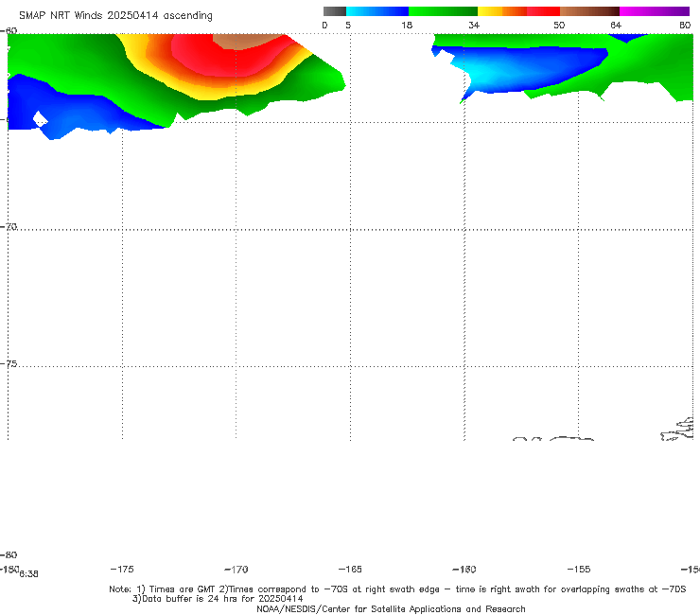The image size is (700, 615).
Task: Click the gray 0-5 segment of color bar
Action: (335, 11)
